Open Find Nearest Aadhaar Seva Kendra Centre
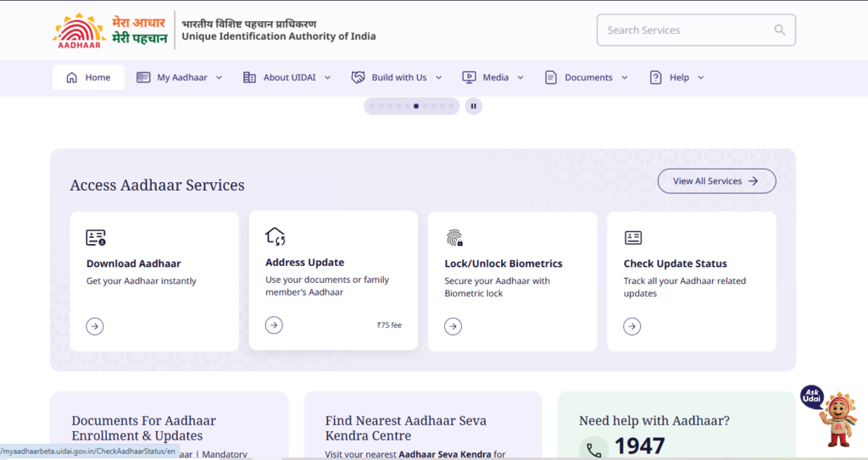Viewport: 868px width, 460px height. tap(406, 428)
